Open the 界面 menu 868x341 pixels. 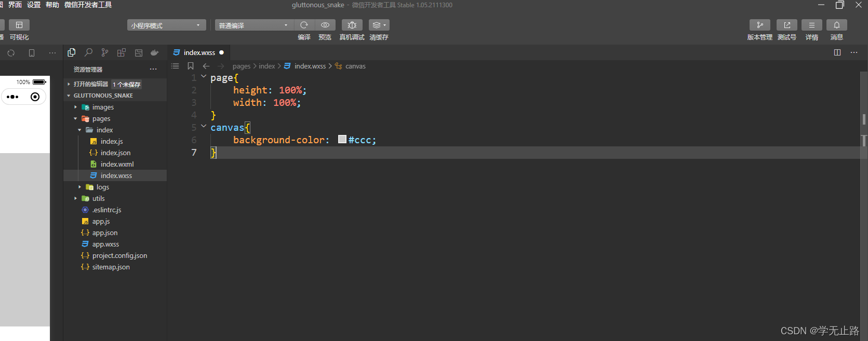pos(15,5)
